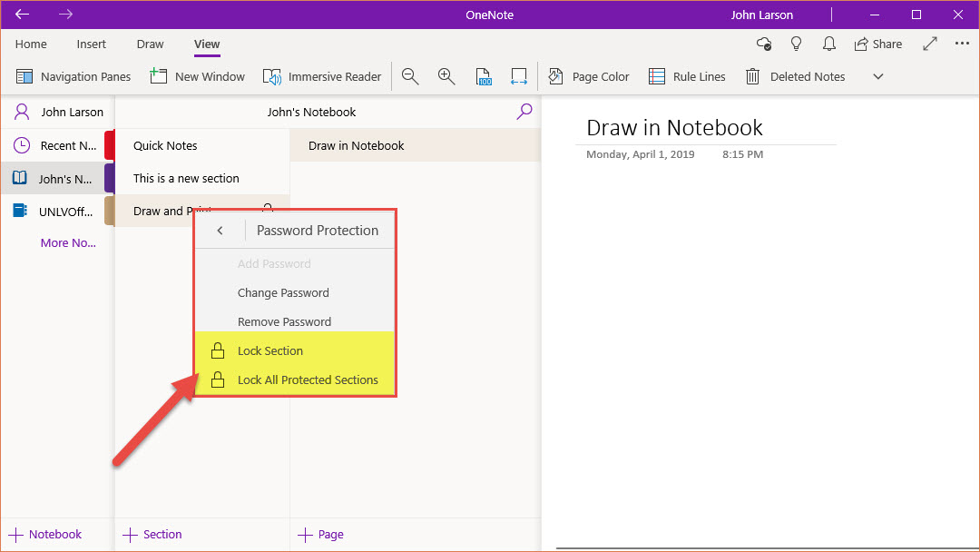Choose Remove Password in the menu

tap(284, 322)
